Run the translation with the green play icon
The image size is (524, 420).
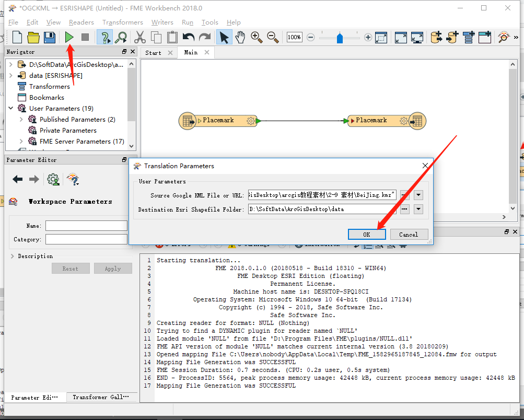(69, 37)
